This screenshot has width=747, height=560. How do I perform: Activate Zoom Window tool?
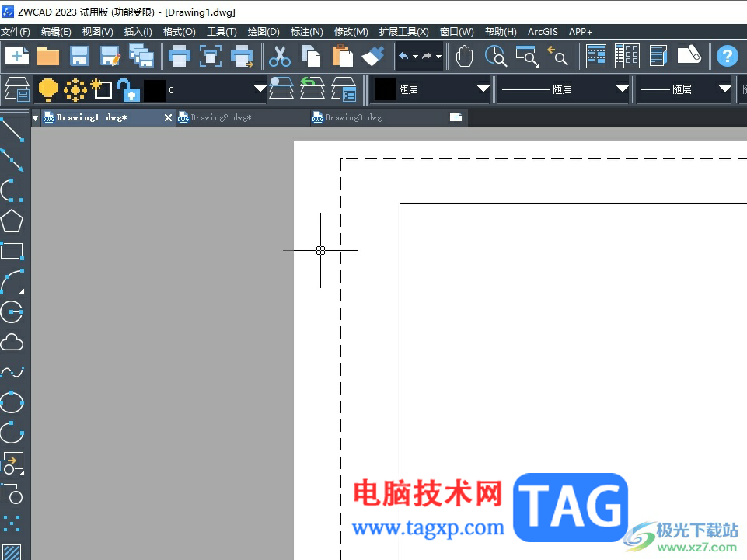(x=527, y=56)
